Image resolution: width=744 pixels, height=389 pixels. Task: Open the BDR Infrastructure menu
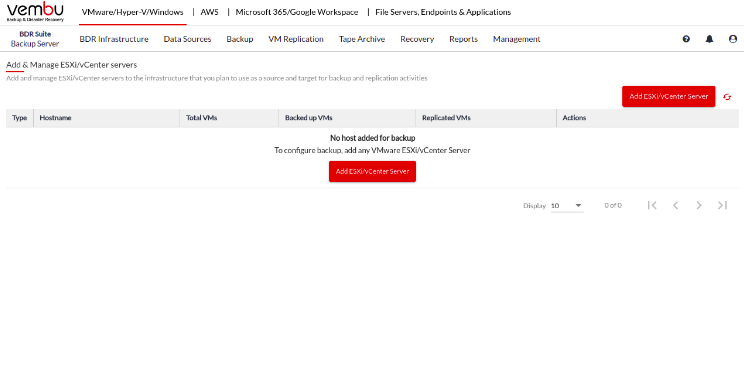pos(114,39)
